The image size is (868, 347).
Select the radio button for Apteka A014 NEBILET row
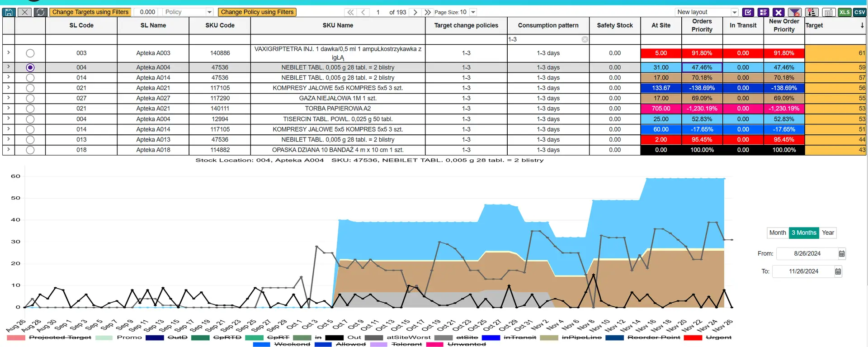(x=30, y=78)
